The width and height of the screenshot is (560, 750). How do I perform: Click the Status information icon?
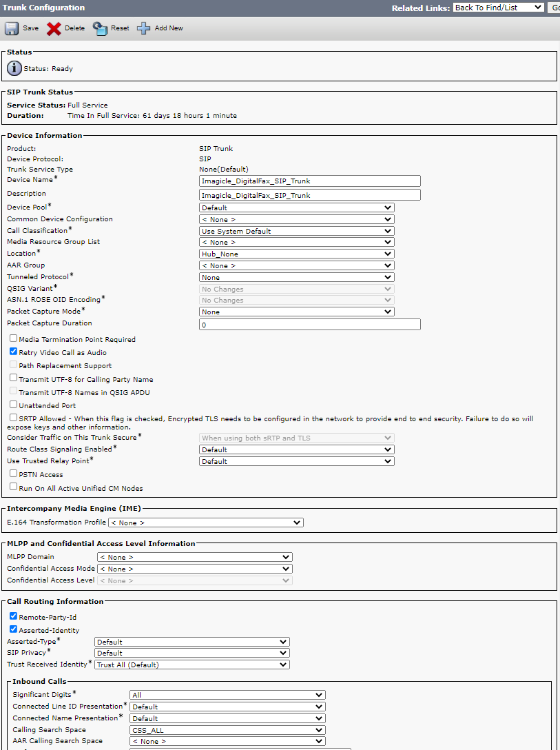(x=14, y=68)
